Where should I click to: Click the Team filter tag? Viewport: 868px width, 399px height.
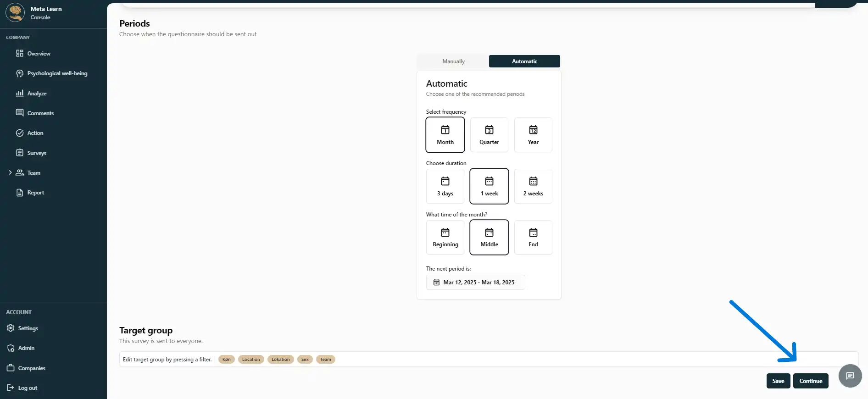click(325, 360)
